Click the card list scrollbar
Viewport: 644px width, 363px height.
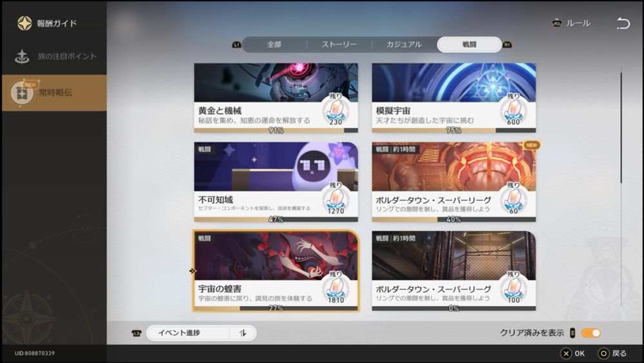click(x=621, y=128)
